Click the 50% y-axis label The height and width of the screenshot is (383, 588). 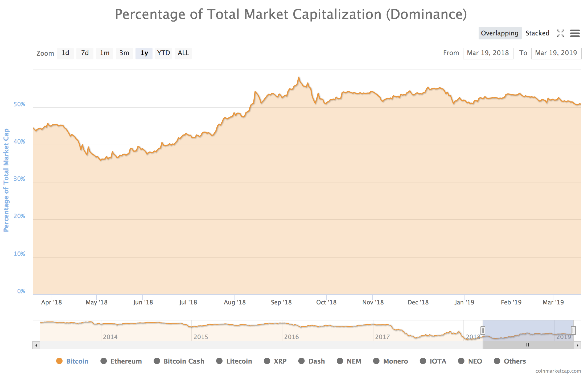tap(19, 104)
